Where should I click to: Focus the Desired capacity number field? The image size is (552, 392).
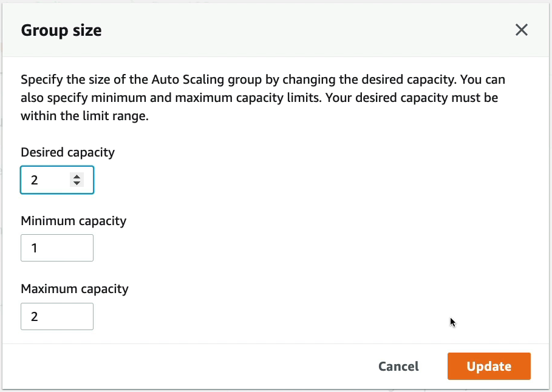coord(57,180)
